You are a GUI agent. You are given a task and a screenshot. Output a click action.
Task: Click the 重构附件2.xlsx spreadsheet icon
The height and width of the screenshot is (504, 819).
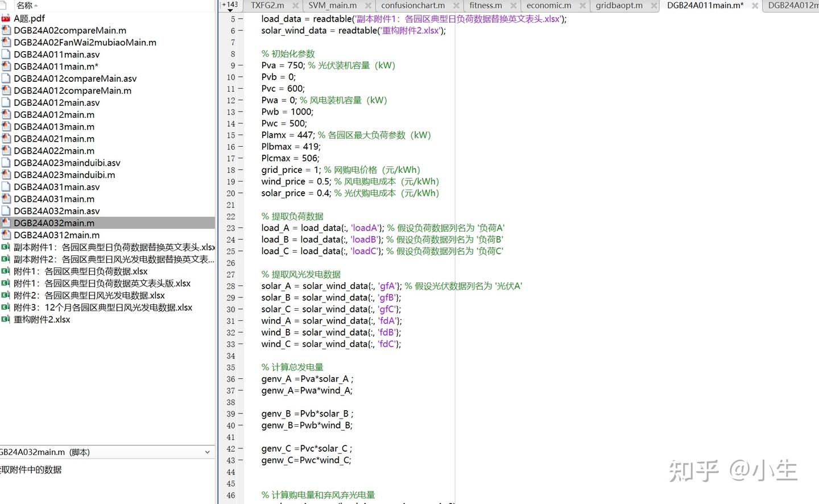coord(6,319)
